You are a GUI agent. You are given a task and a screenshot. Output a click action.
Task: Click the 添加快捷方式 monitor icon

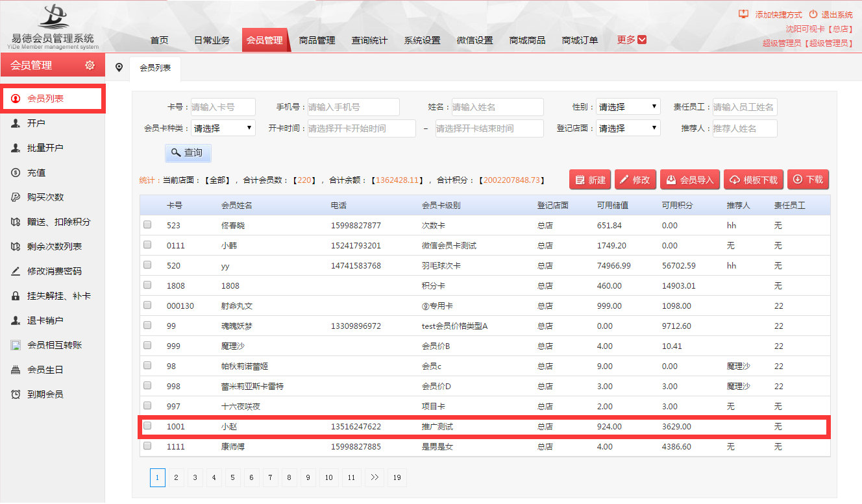point(744,14)
